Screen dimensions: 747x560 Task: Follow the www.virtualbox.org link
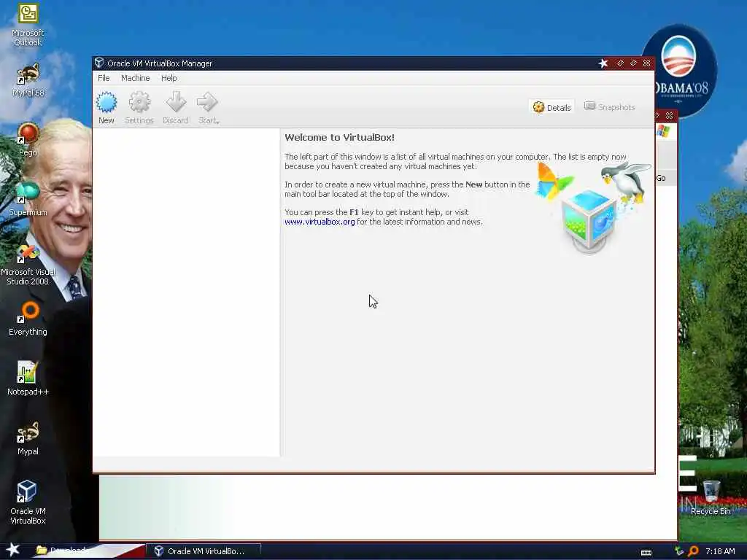[x=320, y=222]
